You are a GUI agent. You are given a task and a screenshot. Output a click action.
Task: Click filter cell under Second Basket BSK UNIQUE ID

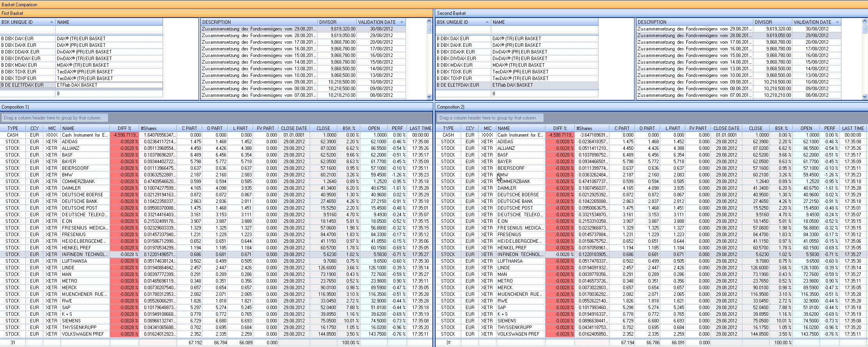point(463,30)
